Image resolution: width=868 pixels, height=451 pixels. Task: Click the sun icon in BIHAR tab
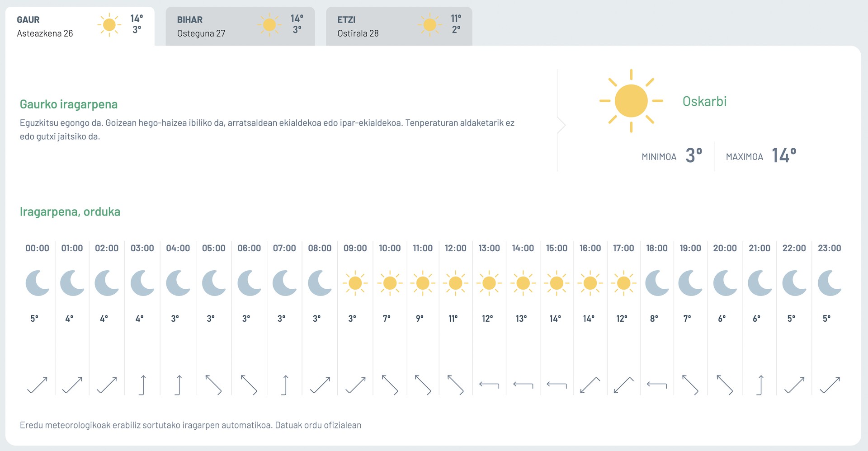pyautogui.click(x=269, y=24)
